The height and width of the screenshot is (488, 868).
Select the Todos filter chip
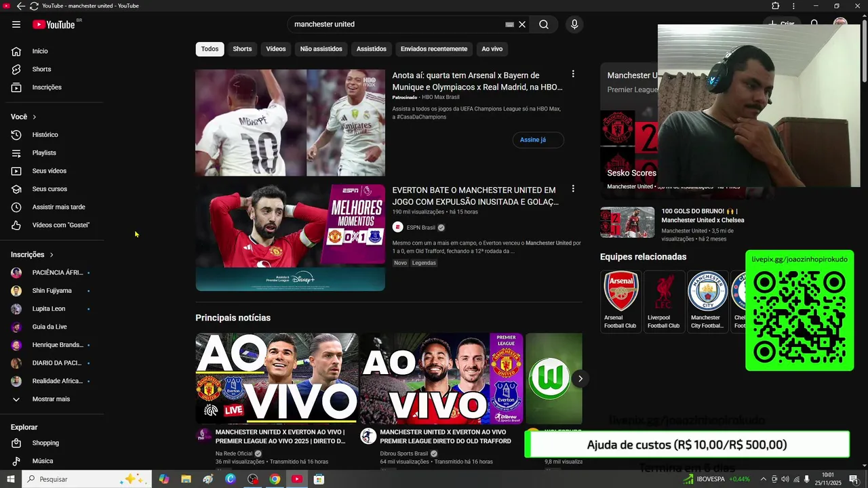click(210, 49)
